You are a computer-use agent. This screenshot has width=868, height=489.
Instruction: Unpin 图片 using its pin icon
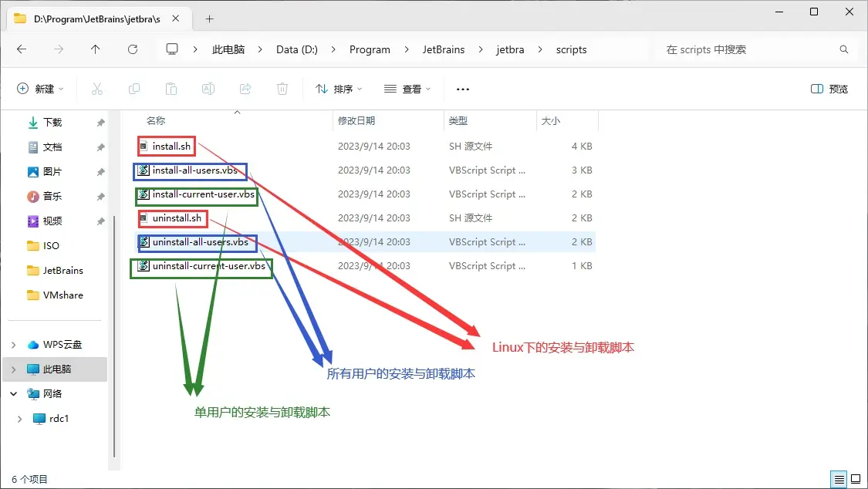point(100,172)
